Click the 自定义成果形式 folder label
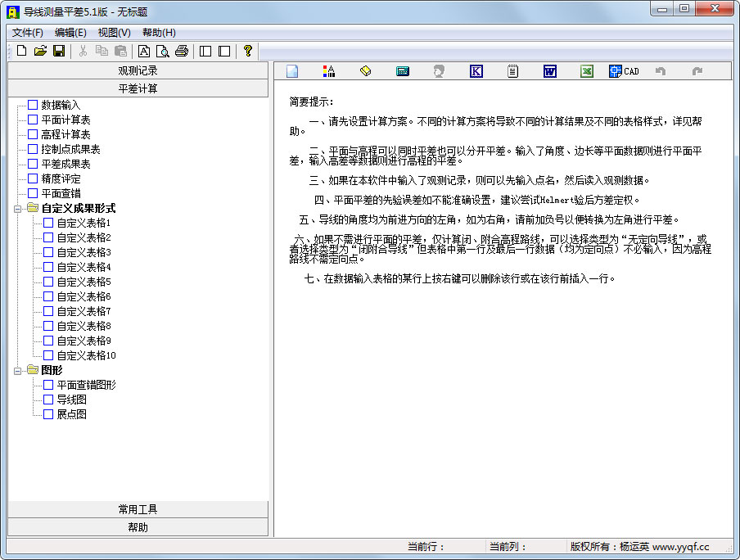Viewport: 740px width, 560px height. pos(79,208)
